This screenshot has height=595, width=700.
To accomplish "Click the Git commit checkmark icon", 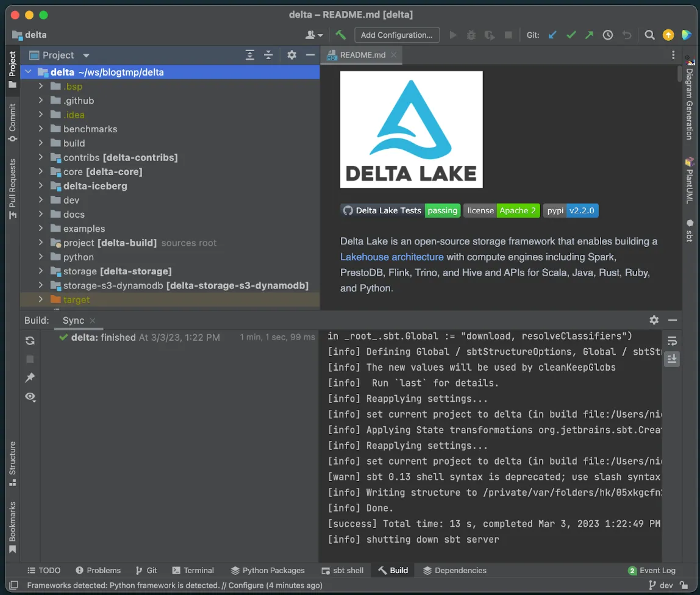I will 571,35.
